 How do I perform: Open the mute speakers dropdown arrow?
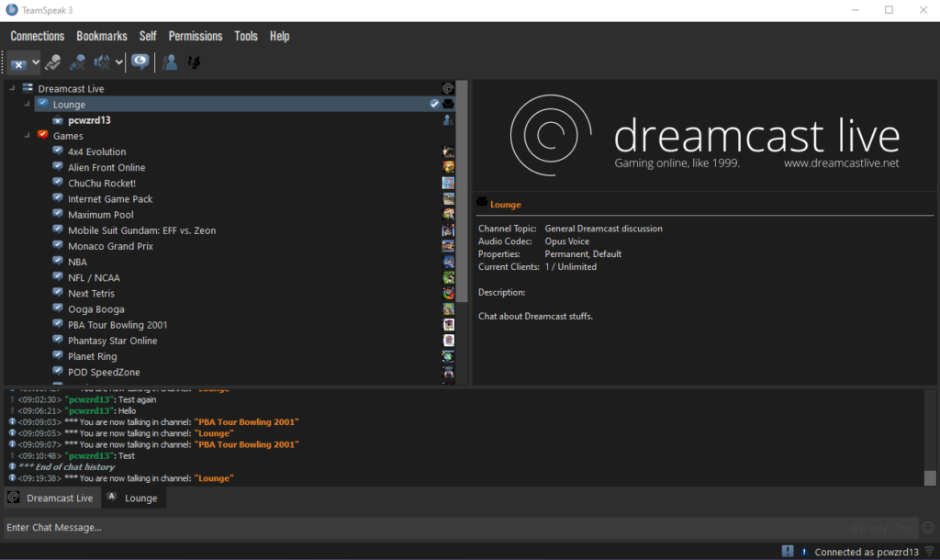point(118,62)
